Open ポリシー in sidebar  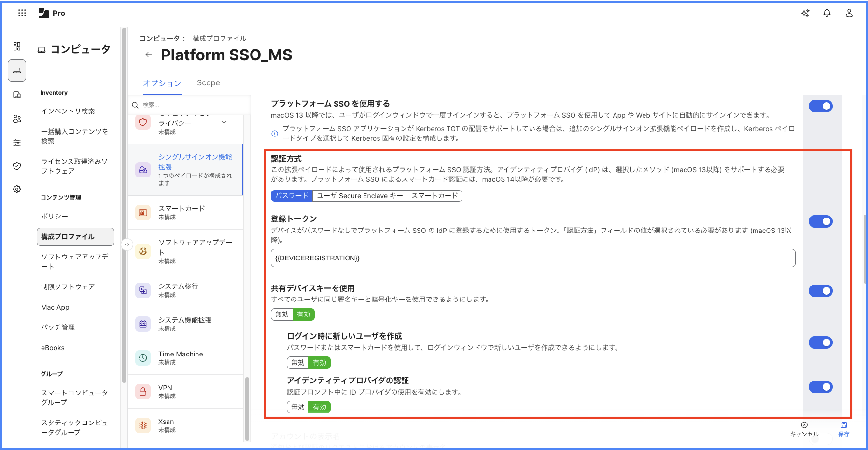coord(55,217)
